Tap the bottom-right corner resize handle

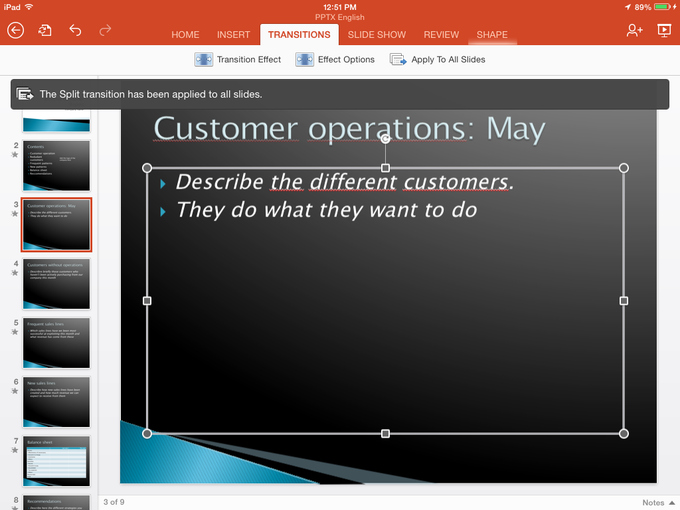[x=624, y=433]
